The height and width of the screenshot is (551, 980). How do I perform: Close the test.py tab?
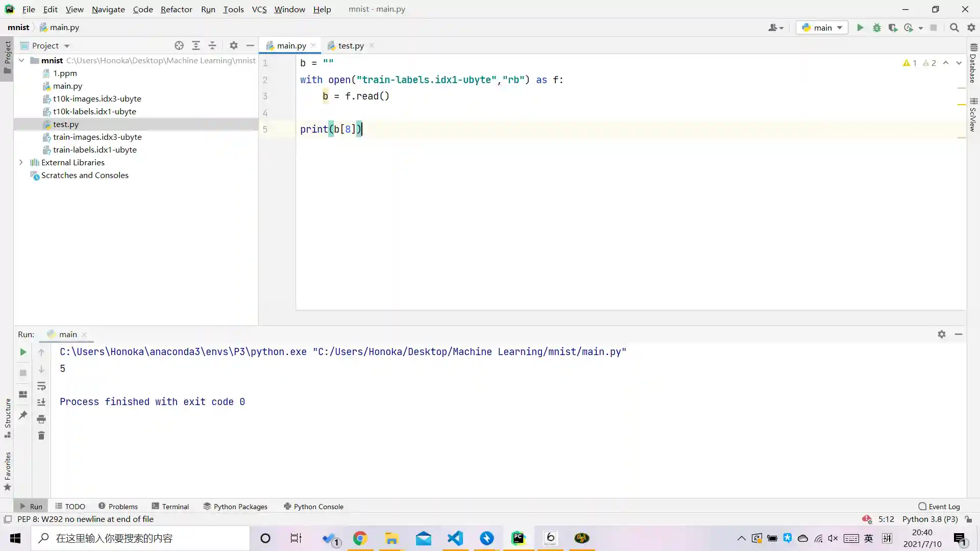coord(372,45)
